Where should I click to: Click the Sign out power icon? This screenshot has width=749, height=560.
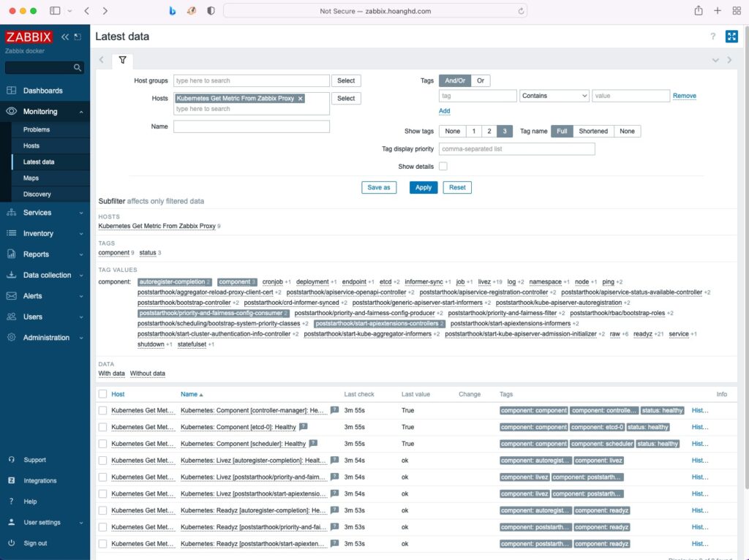[x=12, y=543]
